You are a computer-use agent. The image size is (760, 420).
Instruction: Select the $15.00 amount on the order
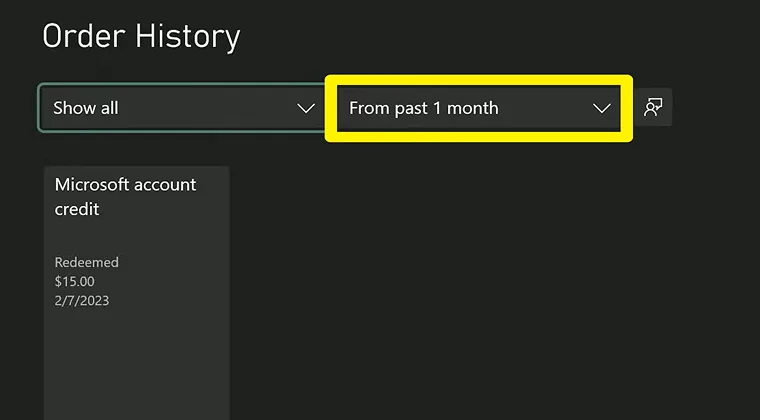75,282
